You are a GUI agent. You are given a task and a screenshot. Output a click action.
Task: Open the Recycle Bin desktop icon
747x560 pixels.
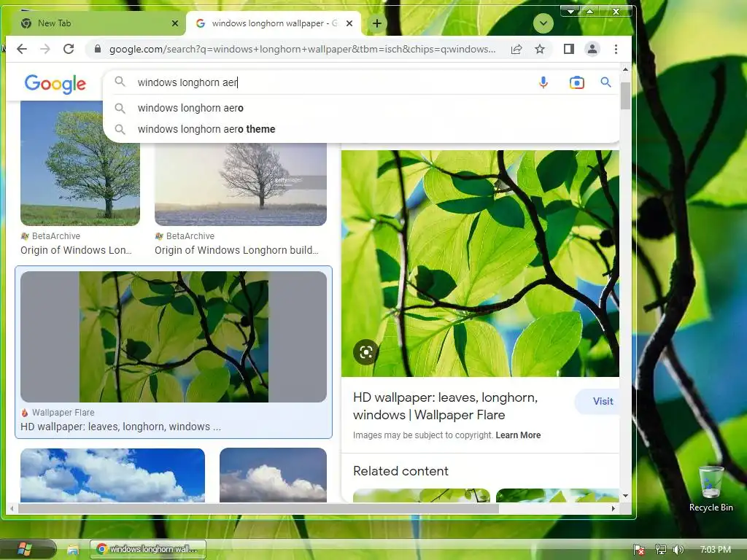(711, 489)
